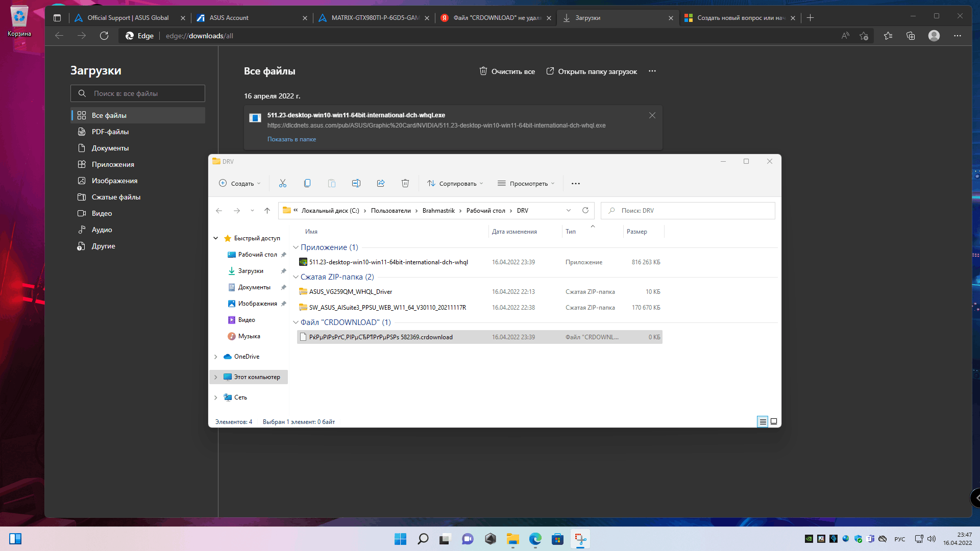The width and height of the screenshot is (980, 551).
Task: Select SW_ASUS_AISuite3 zip file
Action: [x=480, y=308]
